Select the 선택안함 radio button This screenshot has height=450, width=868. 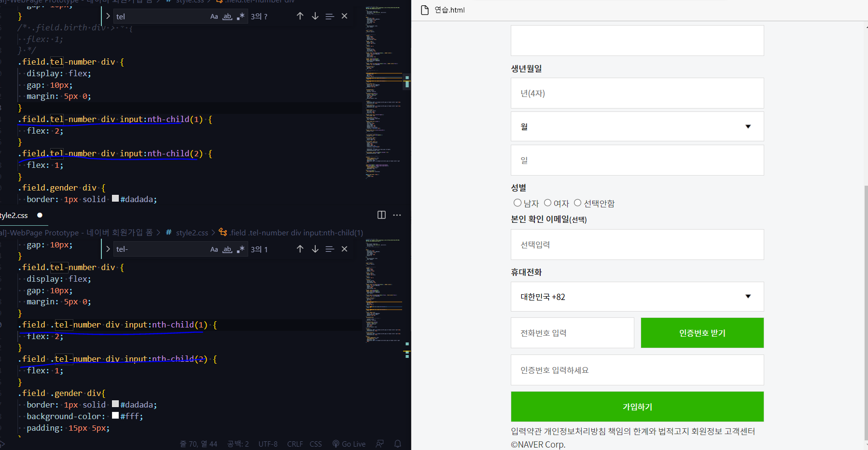tap(577, 203)
